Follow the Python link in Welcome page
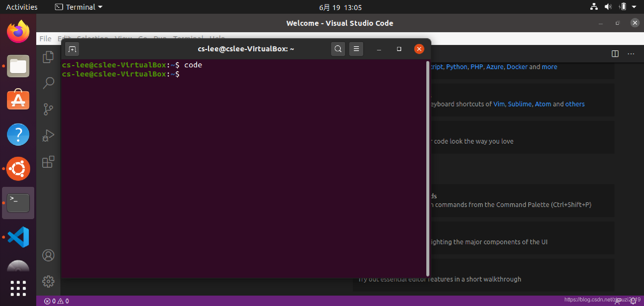The image size is (644, 306). tap(457, 67)
